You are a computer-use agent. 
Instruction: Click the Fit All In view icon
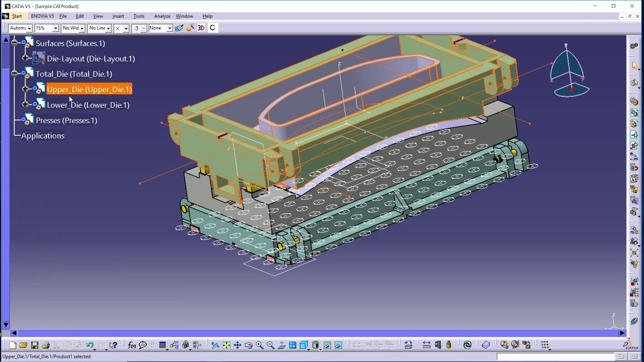pyautogui.click(x=226, y=345)
